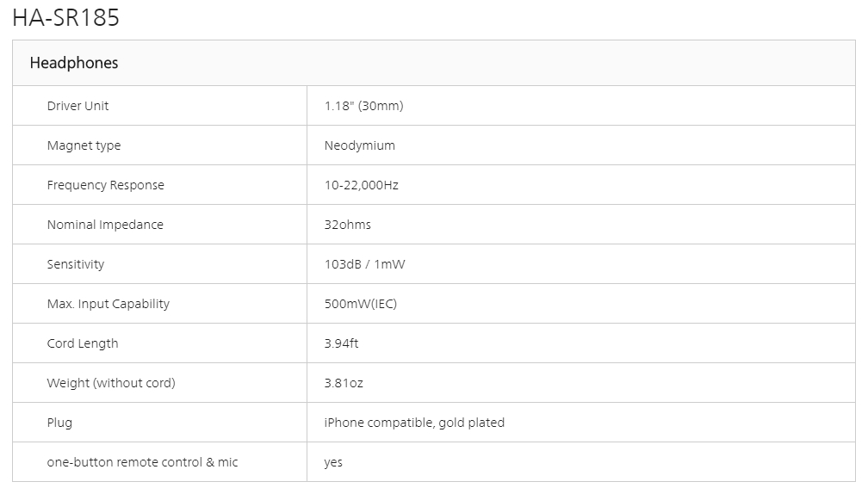The image size is (868, 488).
Task: Click the 1.18" (30mm) value
Action: [x=363, y=106]
